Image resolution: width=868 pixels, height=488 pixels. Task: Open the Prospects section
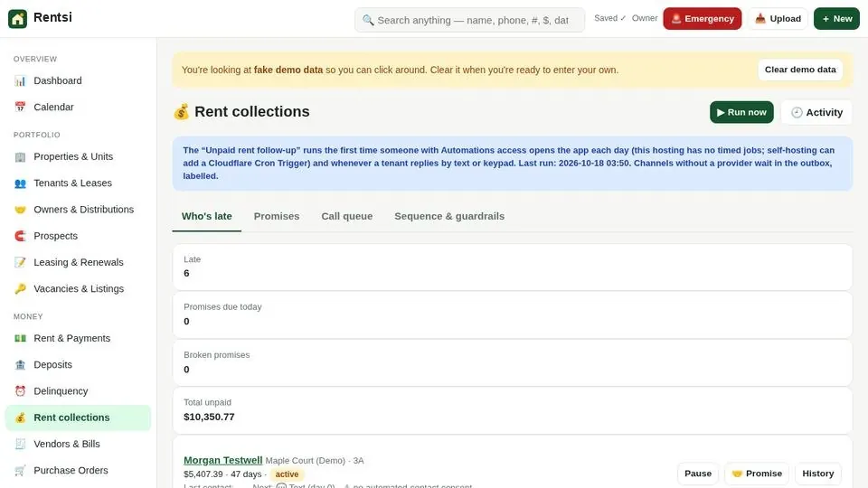point(78,236)
